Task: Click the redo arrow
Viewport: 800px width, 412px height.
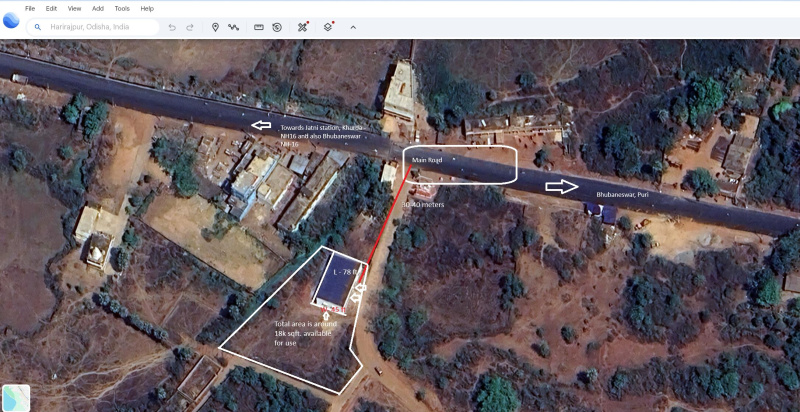Action: tap(189, 27)
